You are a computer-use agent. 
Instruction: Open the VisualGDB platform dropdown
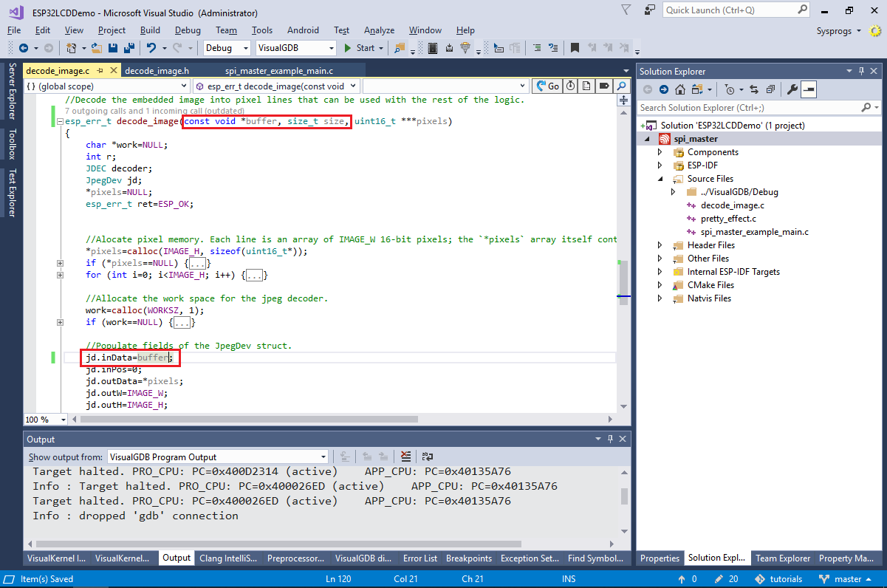[296, 48]
